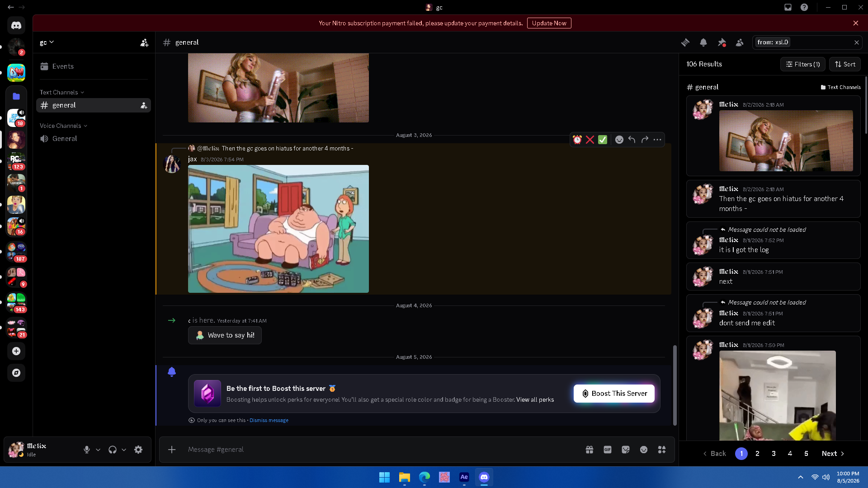Image resolution: width=868 pixels, height=488 pixels.
Task: Toggle channel notification settings bell
Action: click(703, 42)
